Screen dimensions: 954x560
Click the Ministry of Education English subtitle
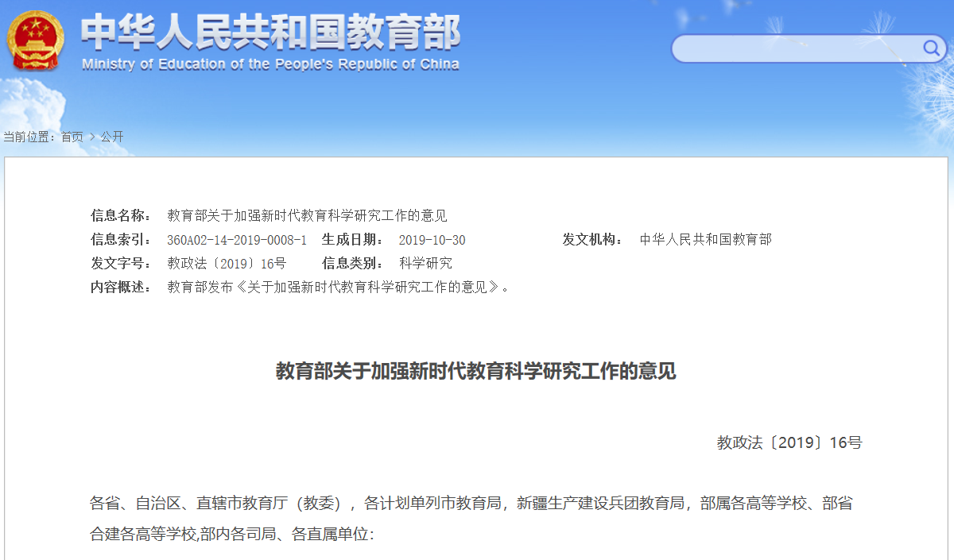tap(271, 64)
